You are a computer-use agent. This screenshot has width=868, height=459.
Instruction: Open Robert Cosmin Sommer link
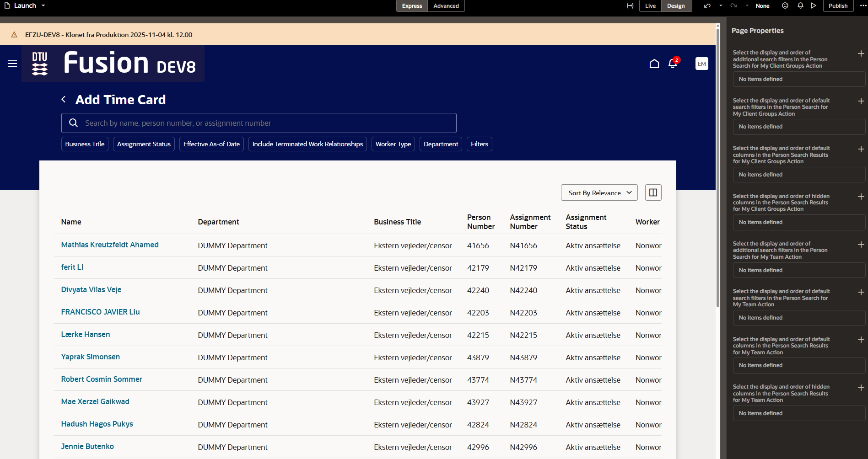102,379
